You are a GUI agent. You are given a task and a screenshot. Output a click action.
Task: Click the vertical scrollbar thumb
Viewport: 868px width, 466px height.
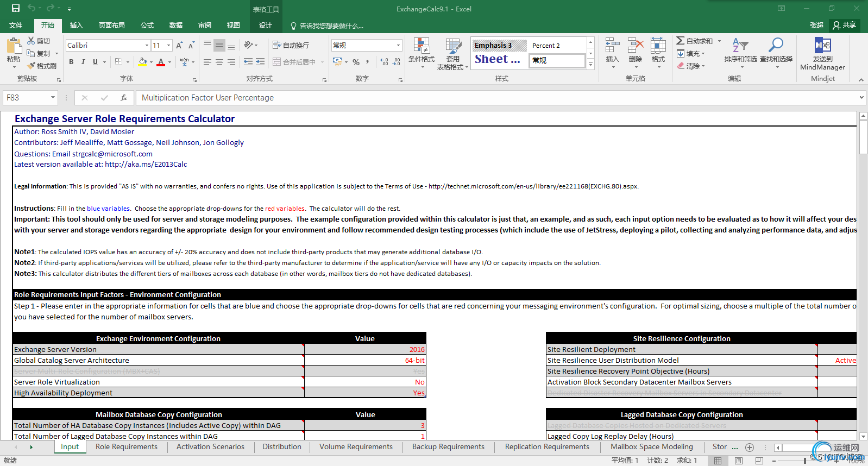(x=863, y=137)
